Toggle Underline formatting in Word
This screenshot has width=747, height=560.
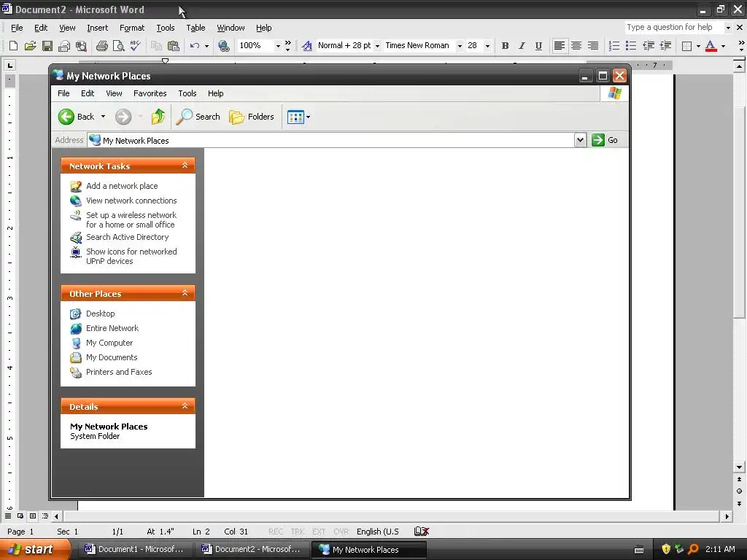click(538, 46)
